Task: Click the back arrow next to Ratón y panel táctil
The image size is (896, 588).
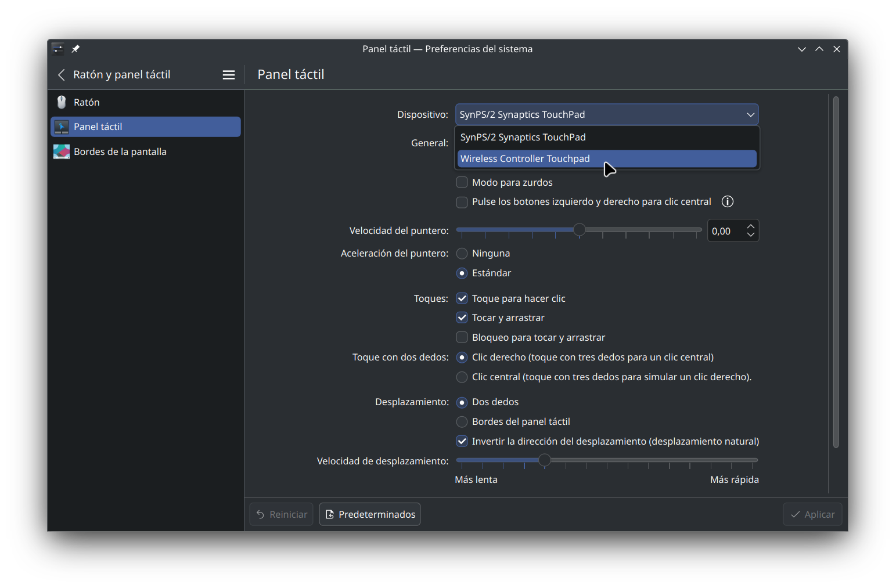Action: [x=62, y=75]
